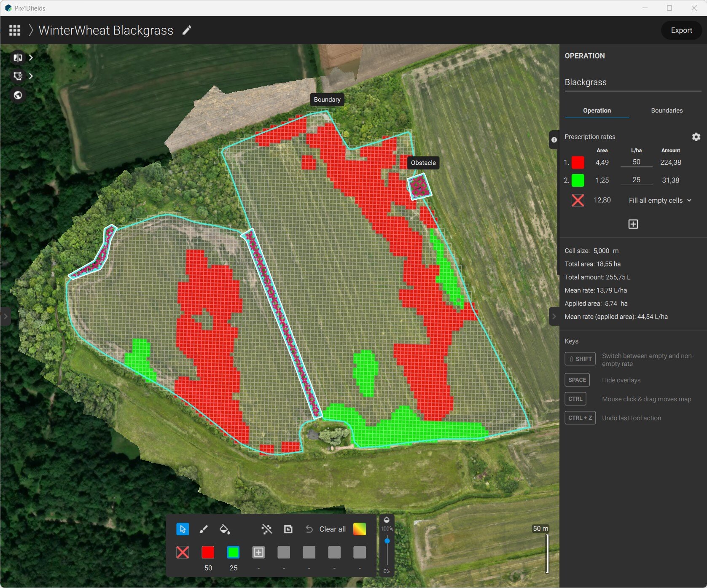Click the copy grid icon in the toolbar
The image size is (707, 588).
pos(288,529)
